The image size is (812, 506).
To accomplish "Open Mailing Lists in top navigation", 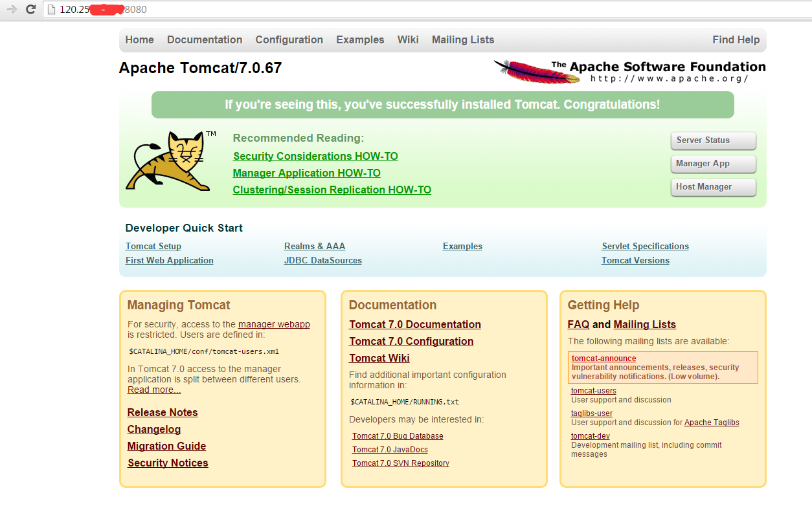I will click(463, 39).
